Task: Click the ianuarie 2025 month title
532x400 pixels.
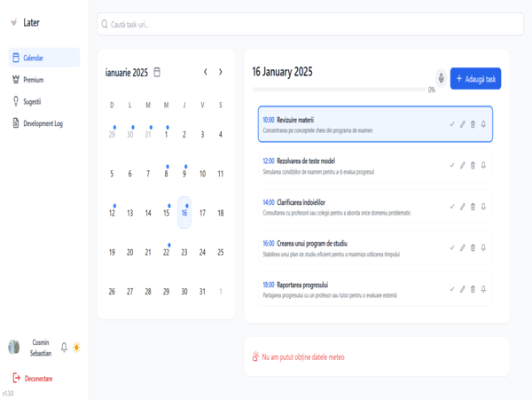Action: pyautogui.click(x=127, y=72)
